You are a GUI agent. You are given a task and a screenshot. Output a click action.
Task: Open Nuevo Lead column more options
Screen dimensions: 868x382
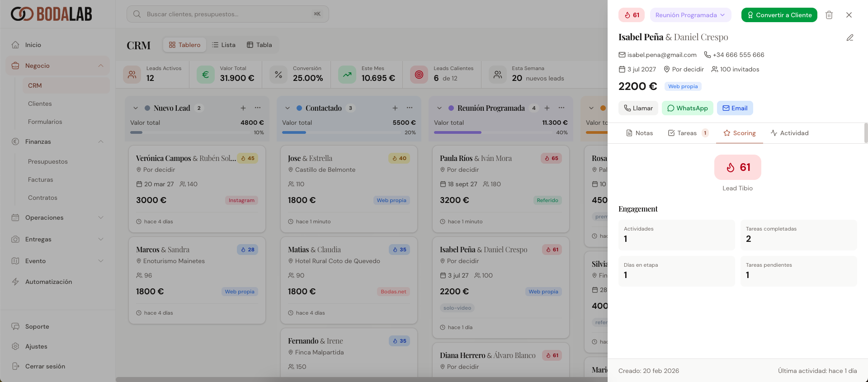tap(258, 108)
